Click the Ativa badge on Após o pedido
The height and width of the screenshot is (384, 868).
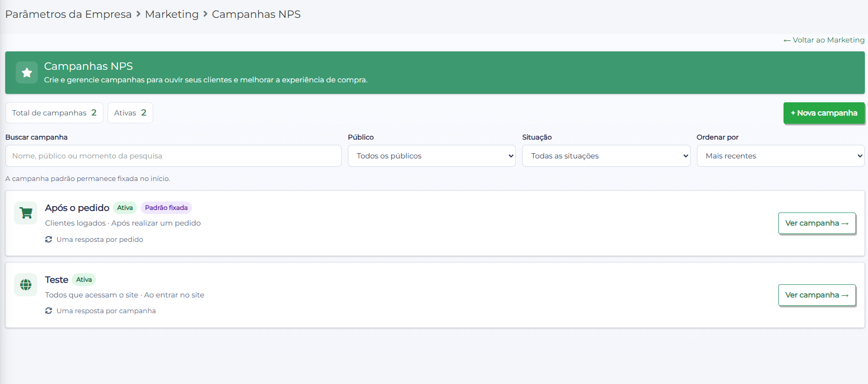[x=125, y=208]
